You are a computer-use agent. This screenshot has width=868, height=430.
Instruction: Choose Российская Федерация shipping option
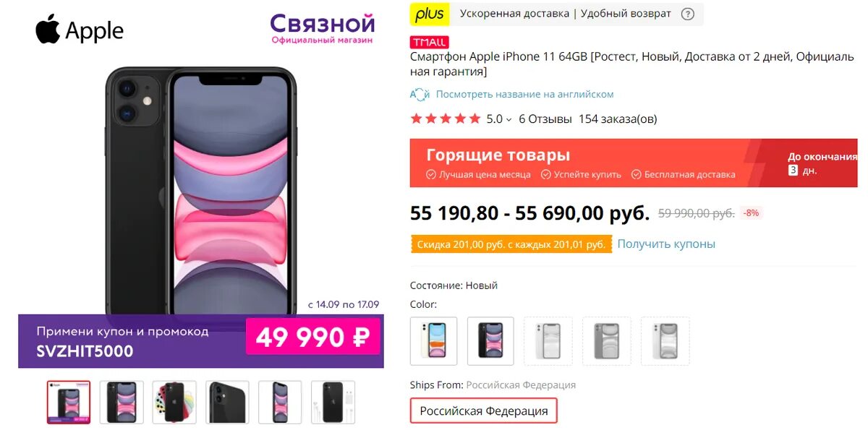484,410
